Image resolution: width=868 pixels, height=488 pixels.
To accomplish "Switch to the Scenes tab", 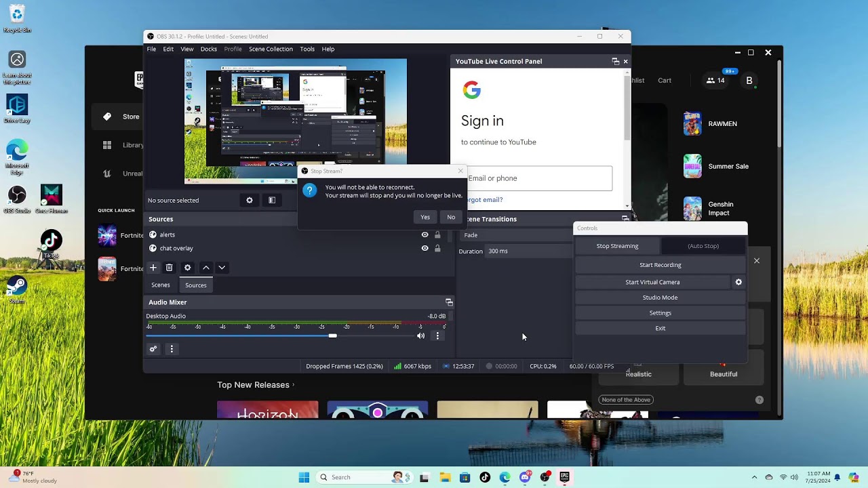I will pos(161,285).
